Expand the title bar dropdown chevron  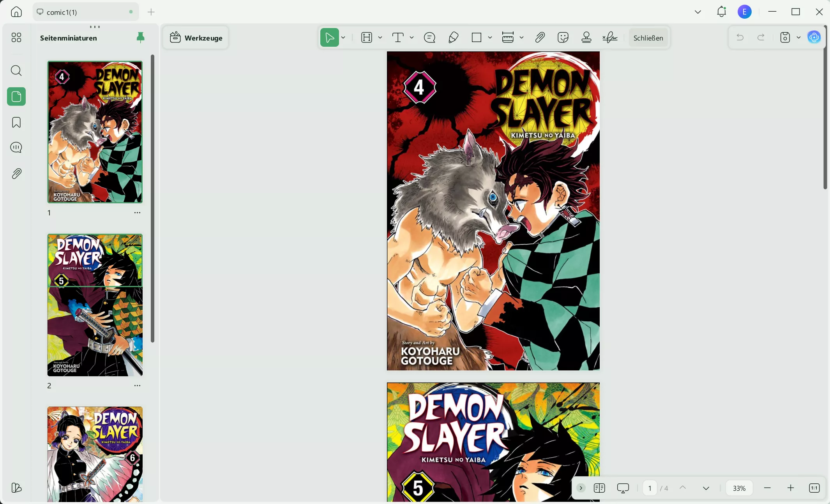coord(698,12)
